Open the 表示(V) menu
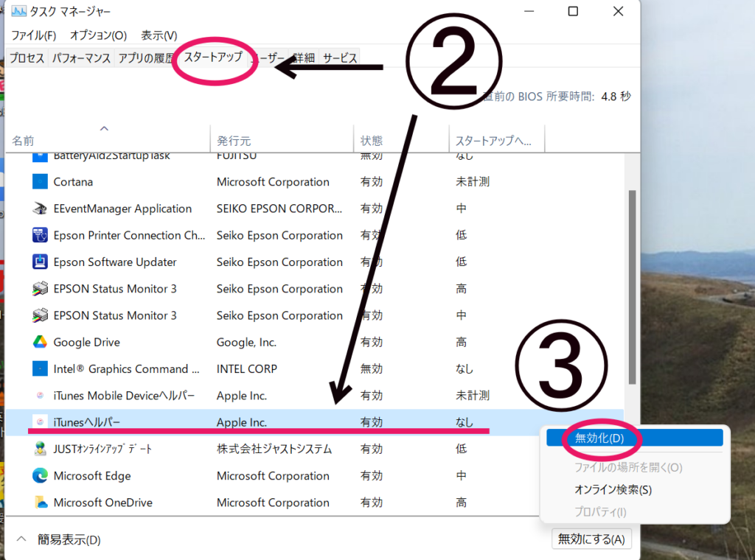This screenshot has width=755, height=560. [159, 35]
